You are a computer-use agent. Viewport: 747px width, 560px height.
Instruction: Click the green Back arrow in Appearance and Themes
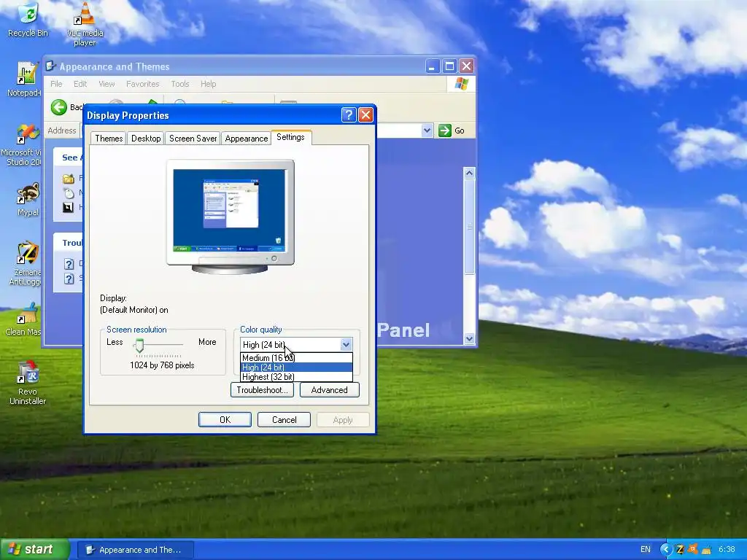(x=59, y=107)
